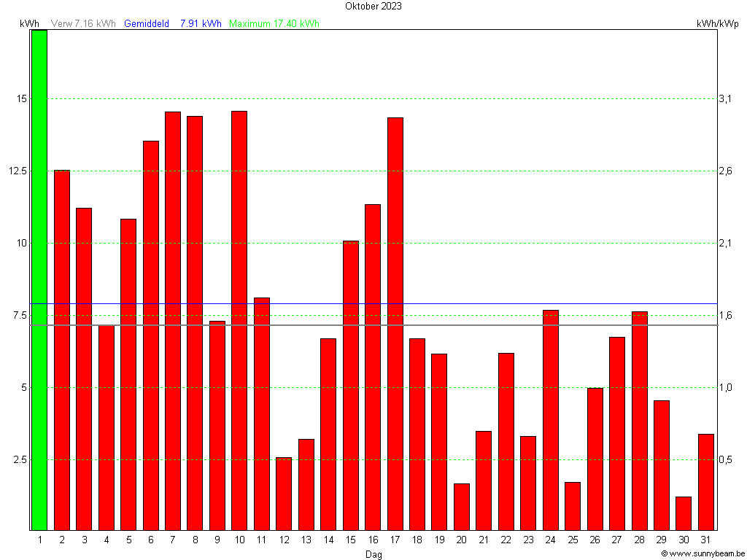The width and height of the screenshot is (747, 560).
Task: Click the blue 'Gemiddeld 7.91 kWh' legend text
Action: 173,24
